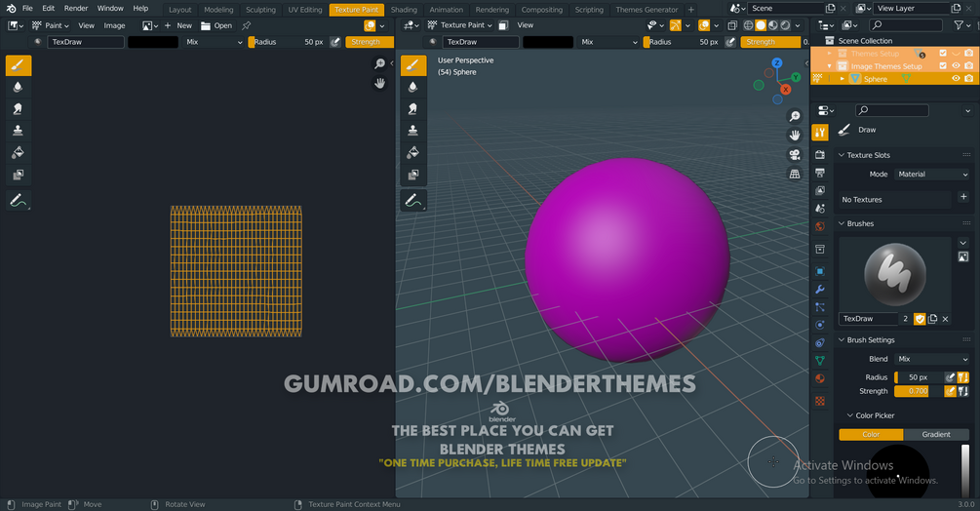Screen dimensions: 980x511
Task: Toggle X-ray mode in the viewport header
Action: coord(732,25)
